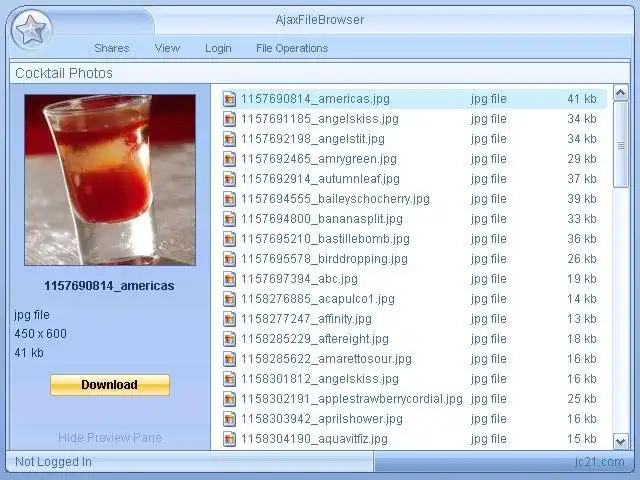Select file name 1158285229_aftereight.jpg
This screenshot has width=640, height=480.
tap(315, 339)
